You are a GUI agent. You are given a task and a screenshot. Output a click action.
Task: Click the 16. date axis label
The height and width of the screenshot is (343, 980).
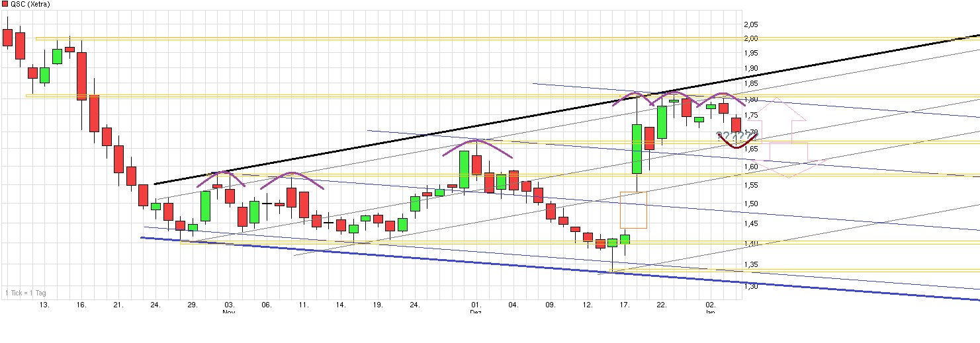[x=81, y=305]
